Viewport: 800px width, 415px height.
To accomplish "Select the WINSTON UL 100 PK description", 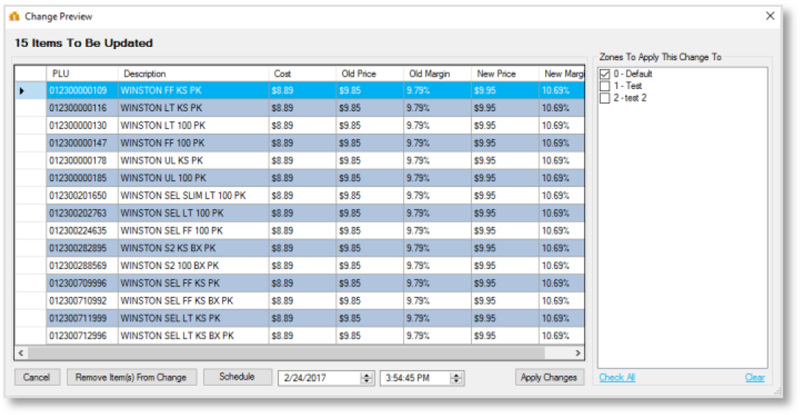I will tap(193, 178).
